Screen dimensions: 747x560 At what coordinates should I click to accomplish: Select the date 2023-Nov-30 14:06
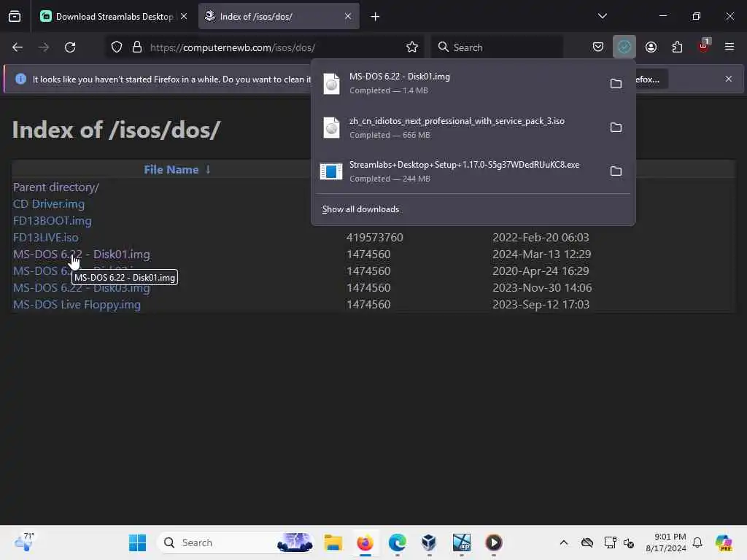542,287
